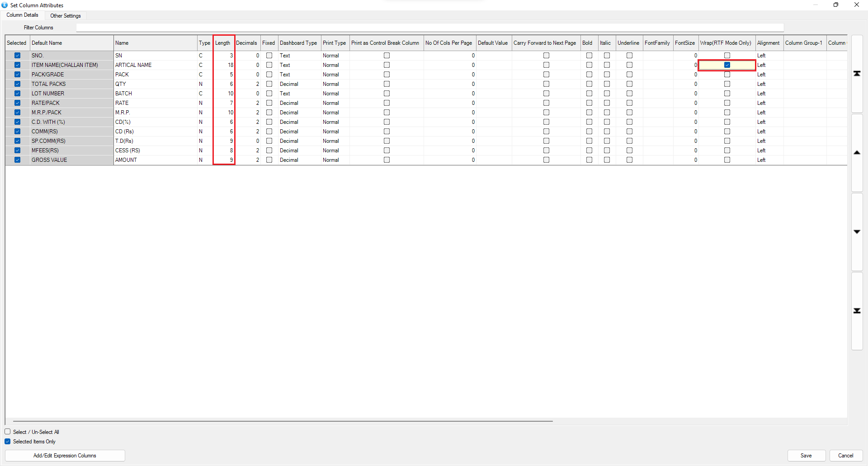Click the move-down arrow icon
Image resolution: width=868 pixels, height=466 pixels.
[857, 232]
